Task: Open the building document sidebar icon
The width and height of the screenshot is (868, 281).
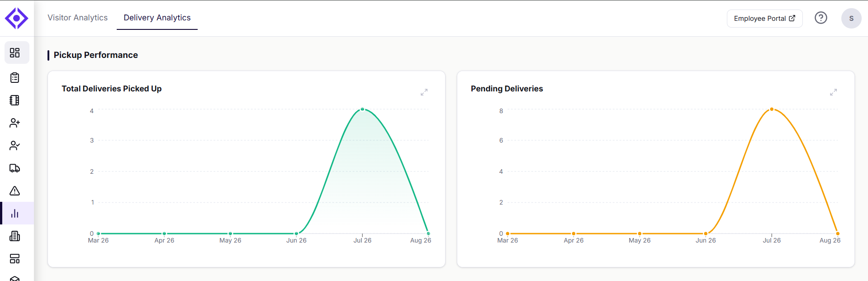Action: click(15, 236)
